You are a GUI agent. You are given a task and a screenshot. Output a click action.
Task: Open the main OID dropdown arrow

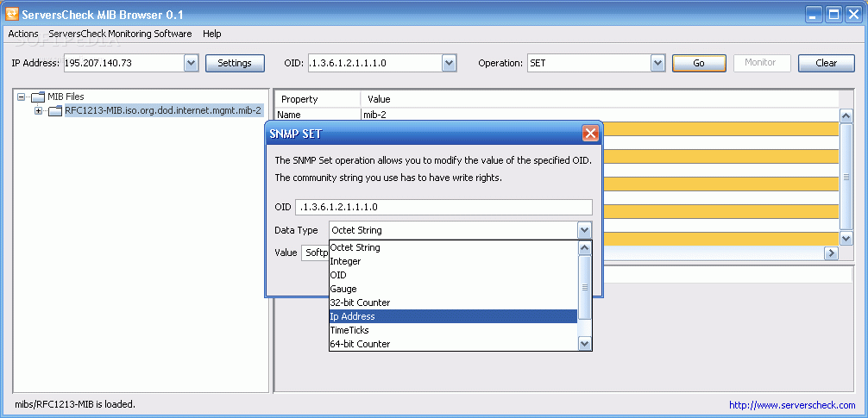[x=449, y=63]
